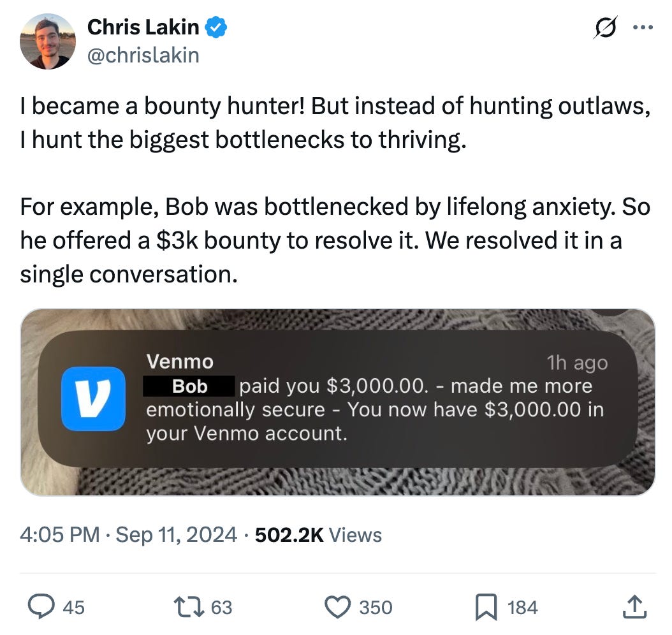Open the share icon

pyautogui.click(x=634, y=607)
